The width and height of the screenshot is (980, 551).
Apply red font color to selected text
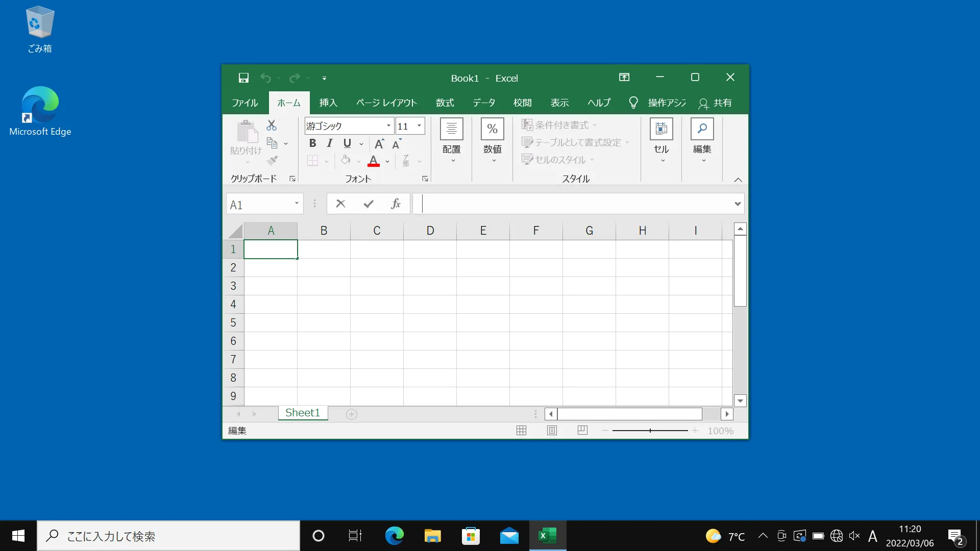(374, 161)
